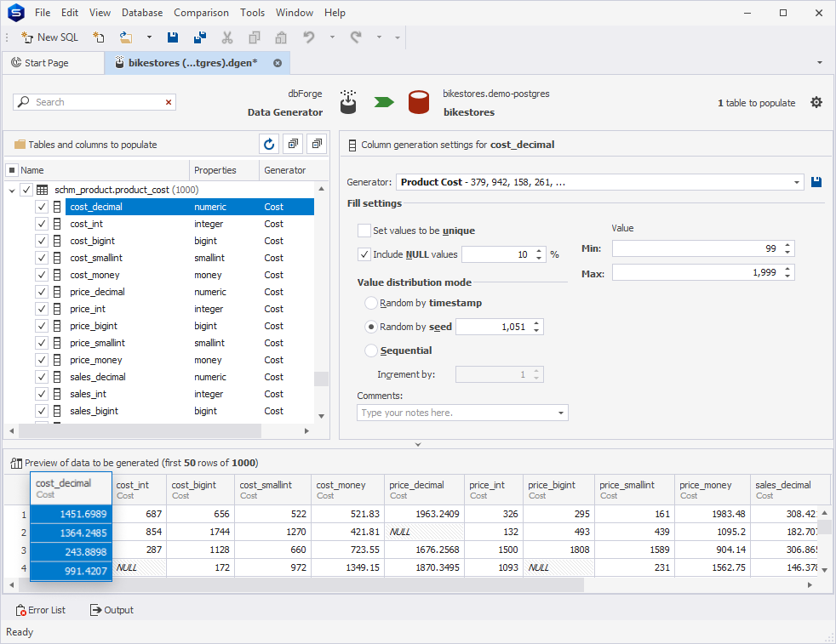Open the Output panel
Image resolution: width=836 pixels, height=644 pixels.
[x=112, y=610]
